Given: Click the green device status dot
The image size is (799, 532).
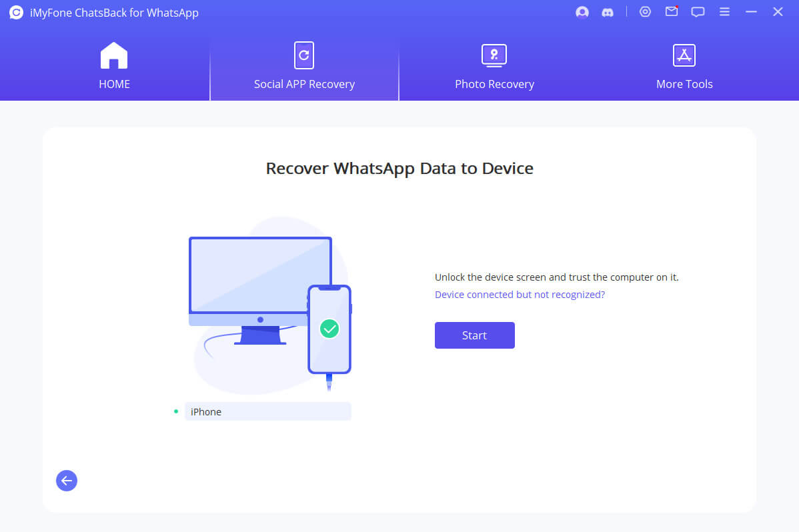Looking at the screenshot, I should (x=176, y=411).
